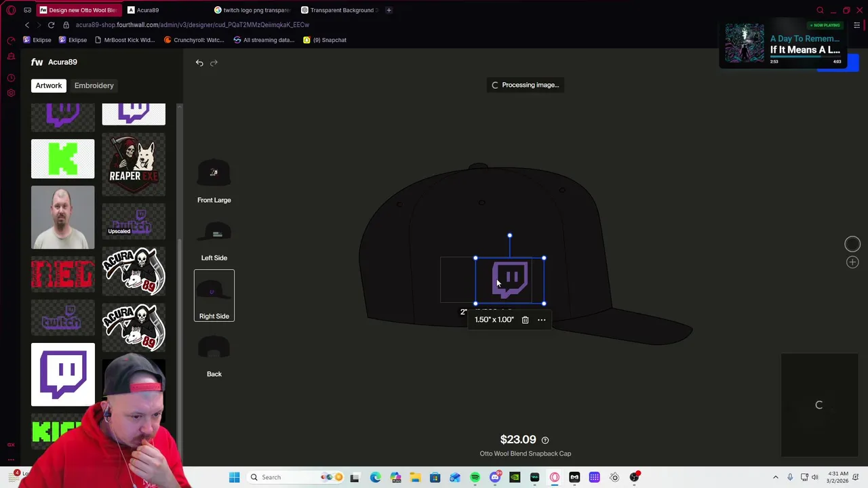Go back in browser history
The image size is (868, 488).
[27, 25]
